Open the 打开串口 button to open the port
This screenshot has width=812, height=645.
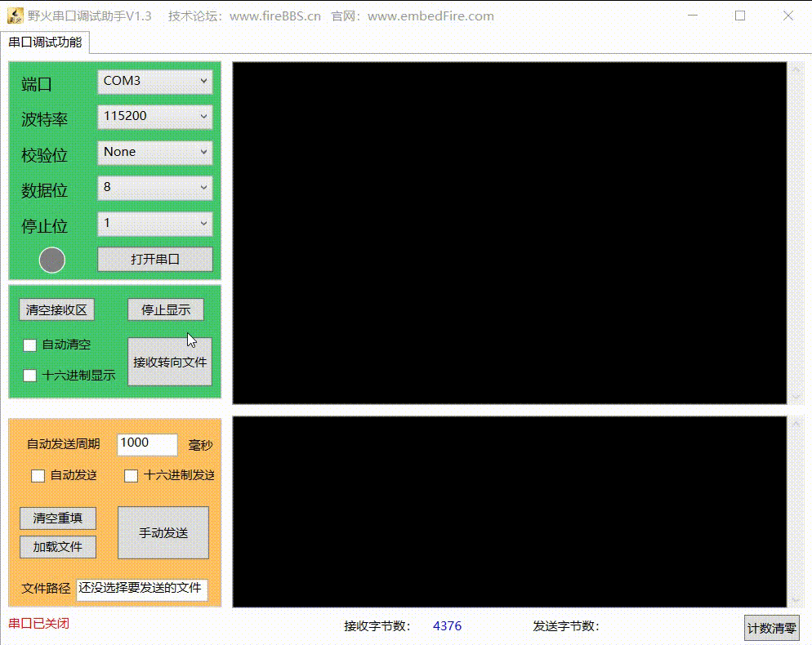[155, 259]
